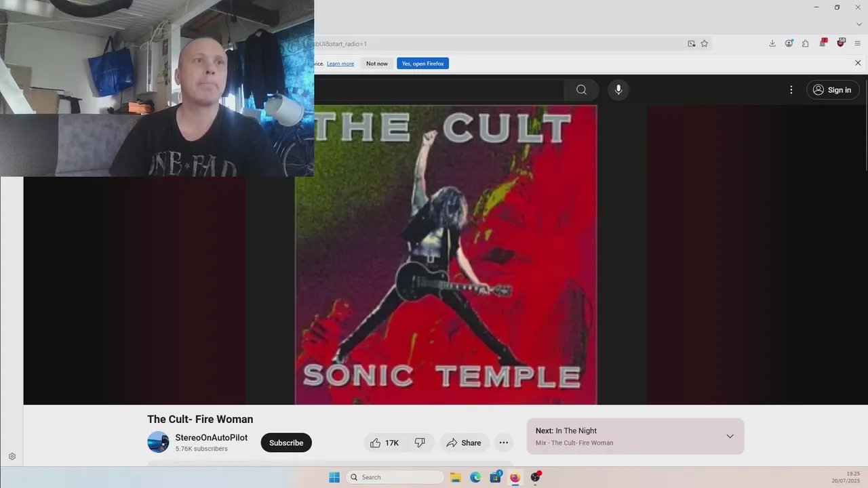The image size is (868, 488).
Task: Click the Windows taskbar Search box
Action: click(x=396, y=477)
